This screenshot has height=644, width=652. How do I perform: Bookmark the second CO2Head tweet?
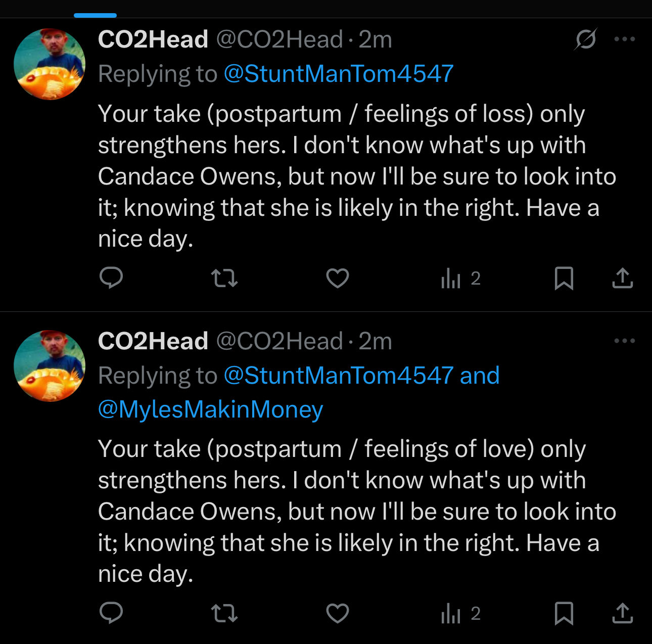(564, 613)
